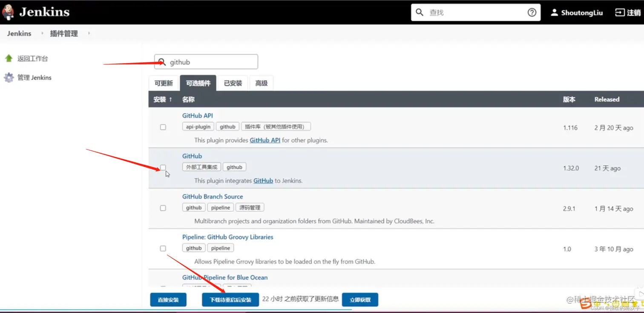Viewport: 644px width, 313px height.
Task: Click the 返回工作台 sidebar link
Action: tap(33, 58)
